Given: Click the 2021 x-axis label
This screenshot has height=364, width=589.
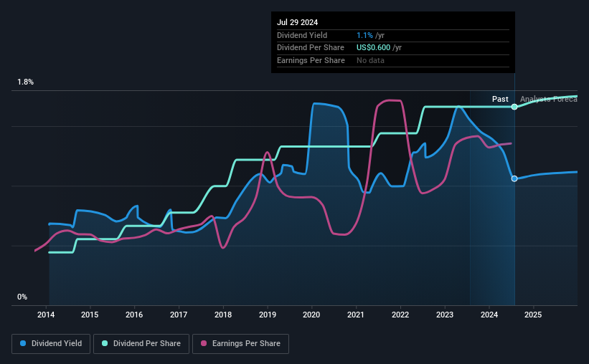Looking at the screenshot, I should click(x=356, y=315).
